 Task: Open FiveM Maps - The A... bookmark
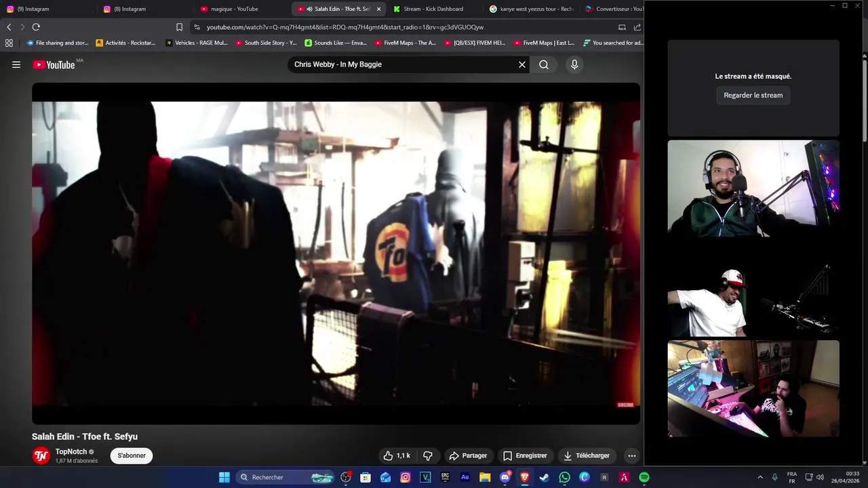pos(406,43)
